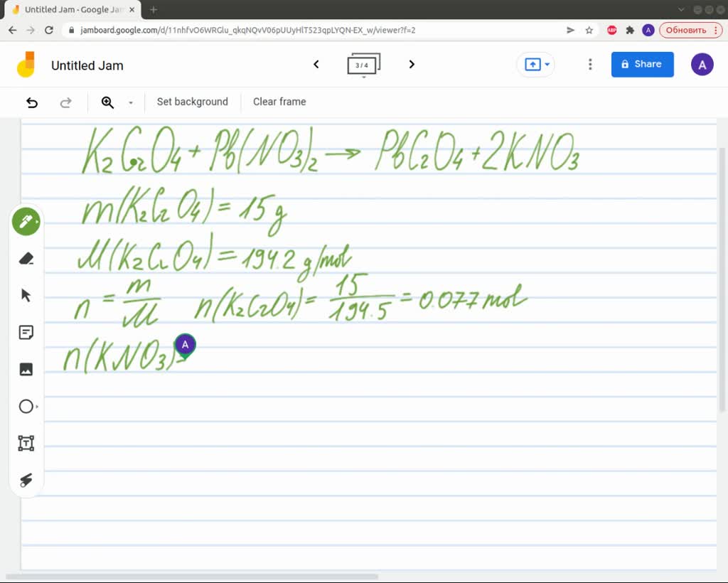Choose the Circle shape tool

point(26,406)
